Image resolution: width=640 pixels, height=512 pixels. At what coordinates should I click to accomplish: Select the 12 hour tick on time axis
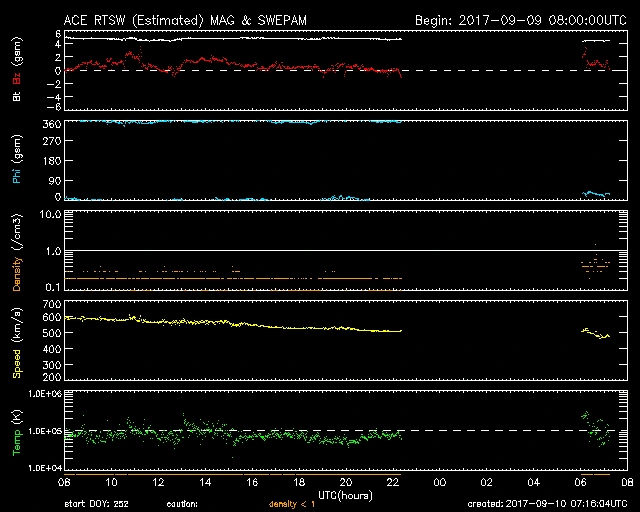pyautogui.click(x=159, y=481)
